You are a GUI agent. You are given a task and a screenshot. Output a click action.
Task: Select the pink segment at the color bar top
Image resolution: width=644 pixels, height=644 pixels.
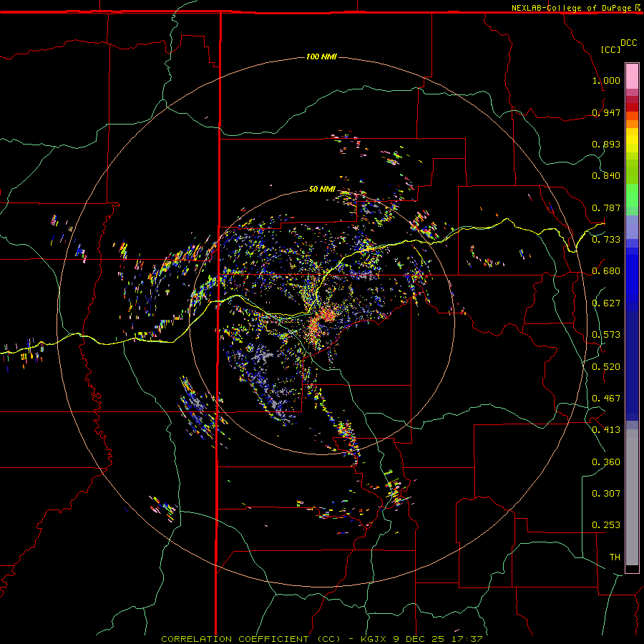tap(632, 76)
